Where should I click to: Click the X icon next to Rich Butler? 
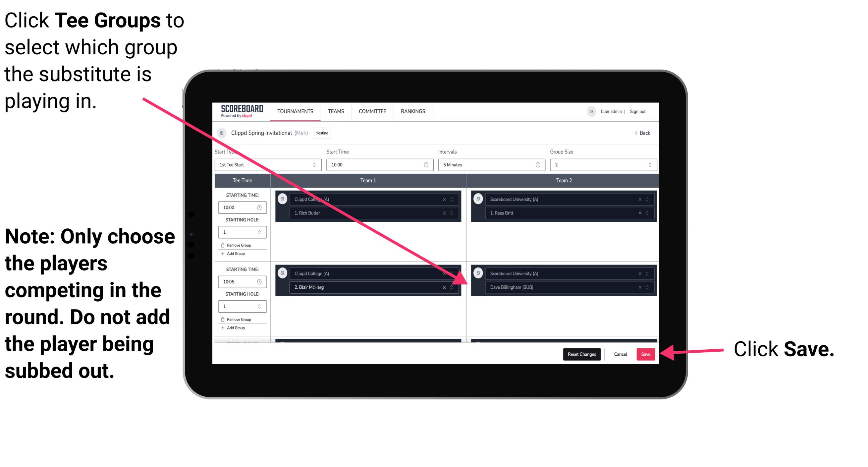(x=448, y=213)
